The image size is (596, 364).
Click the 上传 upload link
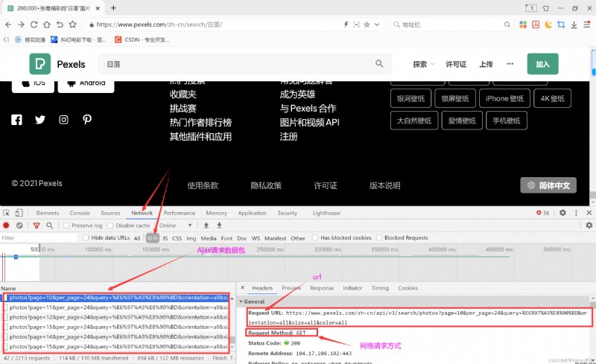tap(486, 64)
